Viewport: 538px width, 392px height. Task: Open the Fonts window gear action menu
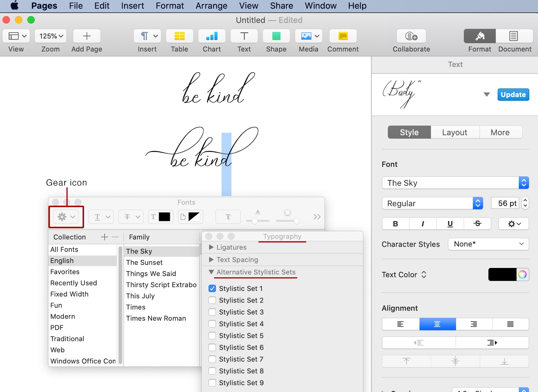click(66, 217)
